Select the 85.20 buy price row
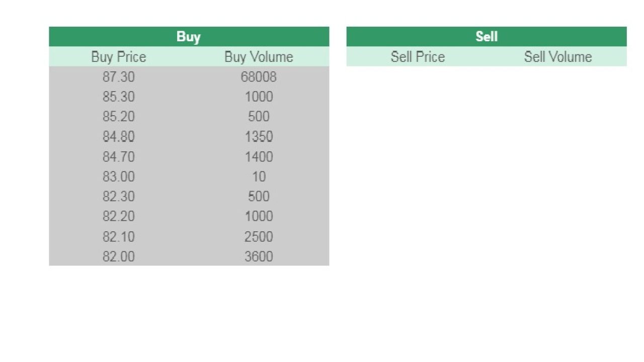Screen dimensions: 644x362 [119, 117]
